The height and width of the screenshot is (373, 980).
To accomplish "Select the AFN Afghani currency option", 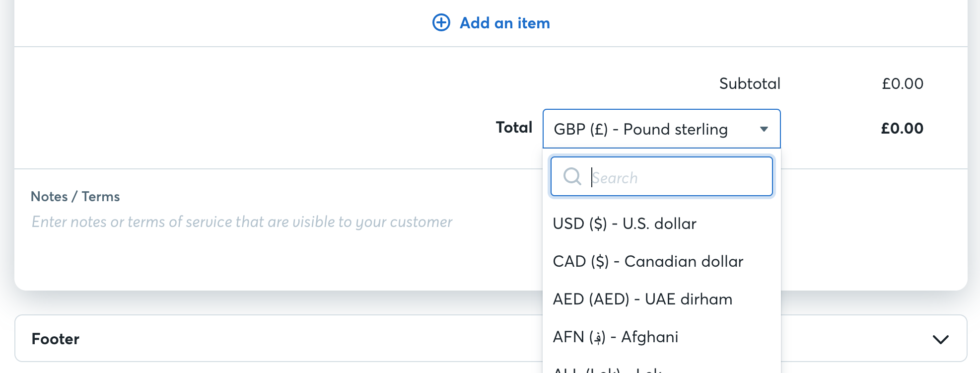I will (616, 337).
